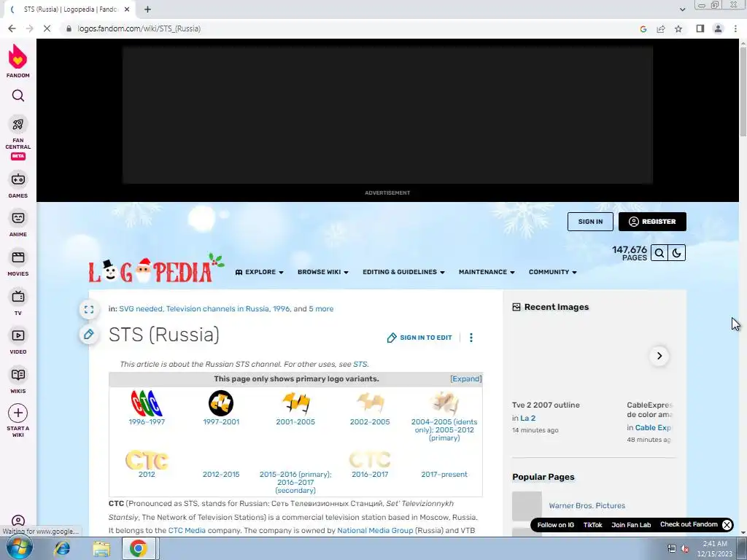The image size is (747, 560).
Task: Click the 1996–1997 STS logo thumbnail
Action: pos(147,402)
